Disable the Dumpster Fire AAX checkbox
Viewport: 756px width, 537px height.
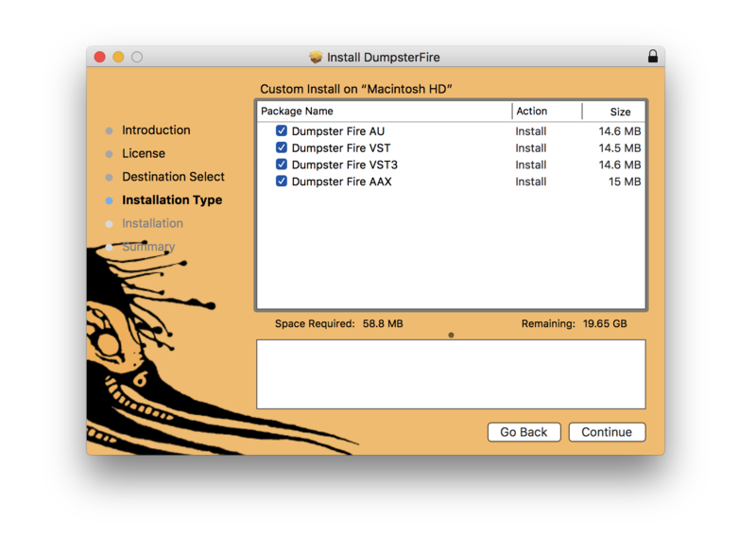point(281,182)
